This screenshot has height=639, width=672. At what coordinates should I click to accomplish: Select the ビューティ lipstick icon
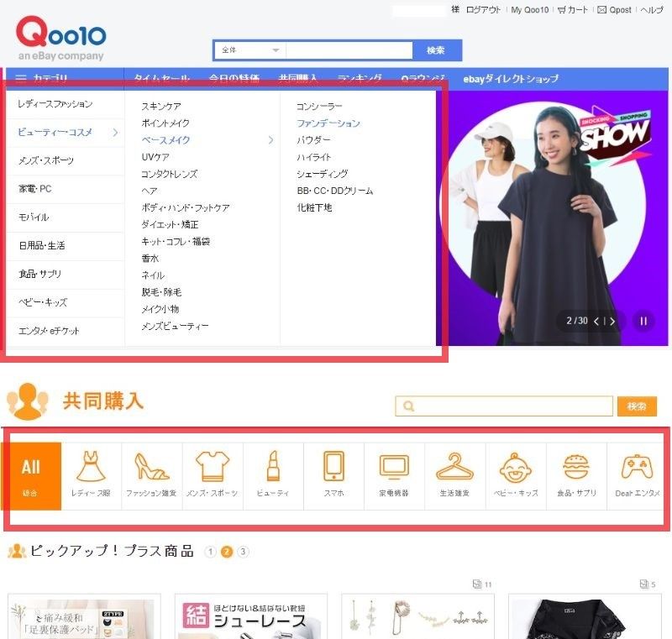coord(273,466)
